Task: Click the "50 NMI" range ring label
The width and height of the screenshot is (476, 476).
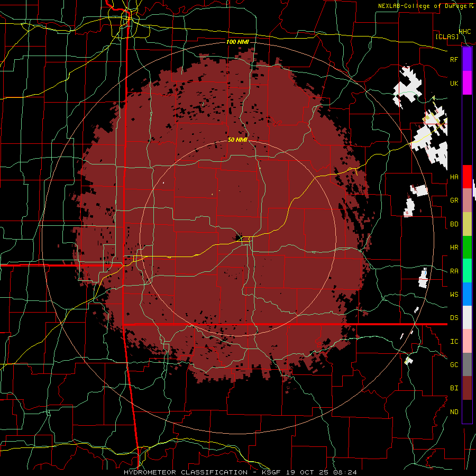Action: coord(237,140)
